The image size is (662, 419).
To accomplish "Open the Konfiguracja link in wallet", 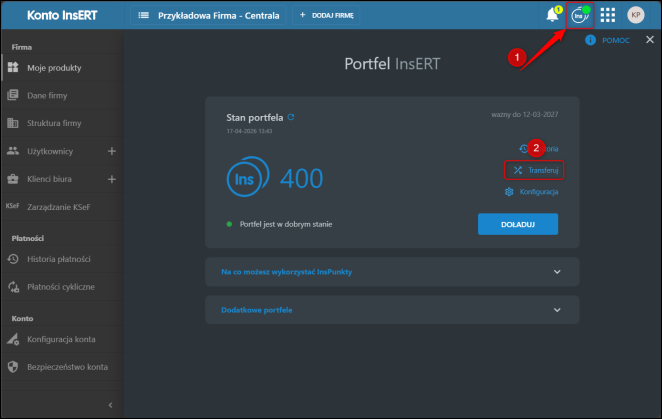I will pos(539,192).
